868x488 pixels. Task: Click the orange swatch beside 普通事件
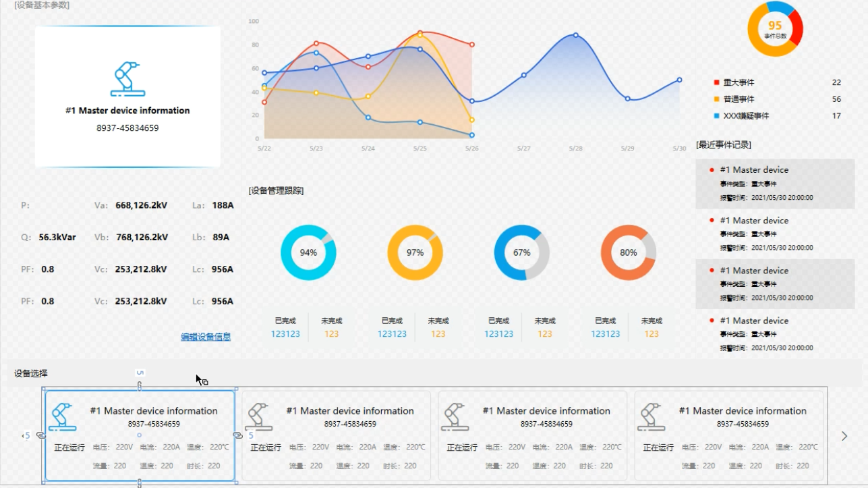pyautogui.click(x=717, y=99)
